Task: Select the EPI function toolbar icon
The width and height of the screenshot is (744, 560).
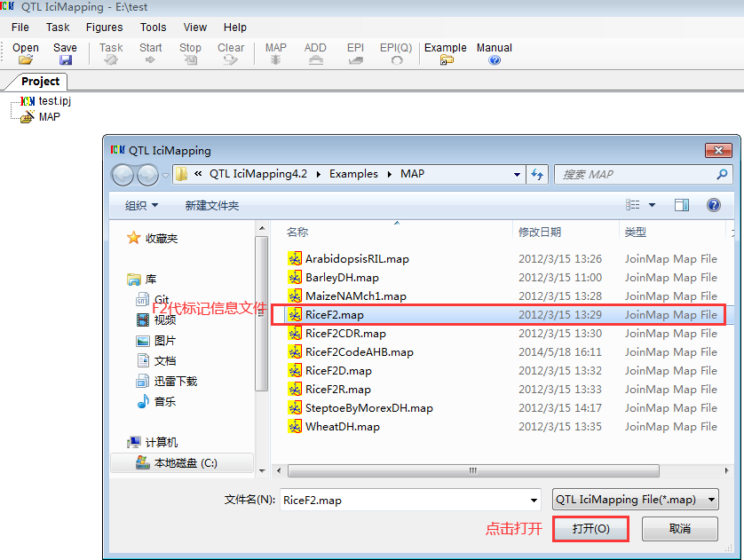Action: [355, 53]
